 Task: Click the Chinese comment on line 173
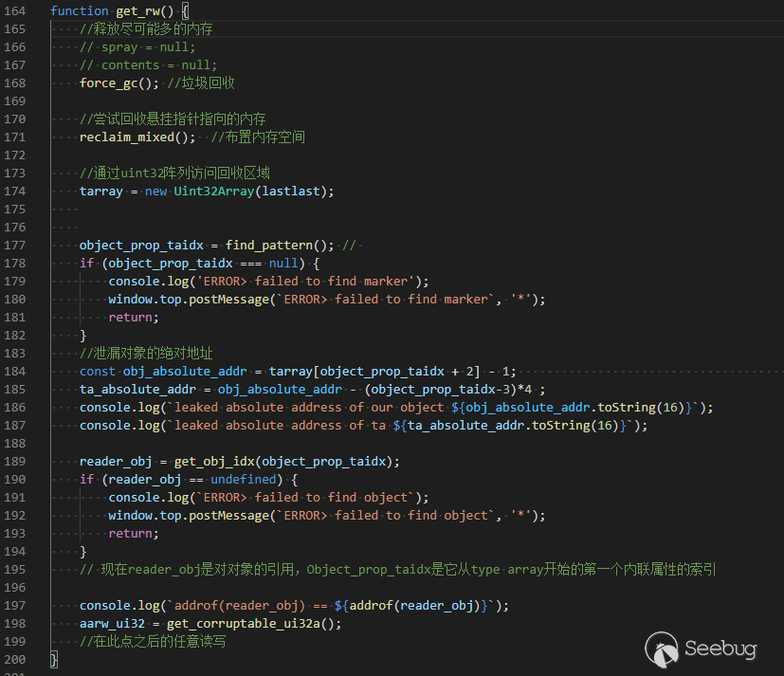[175, 173]
